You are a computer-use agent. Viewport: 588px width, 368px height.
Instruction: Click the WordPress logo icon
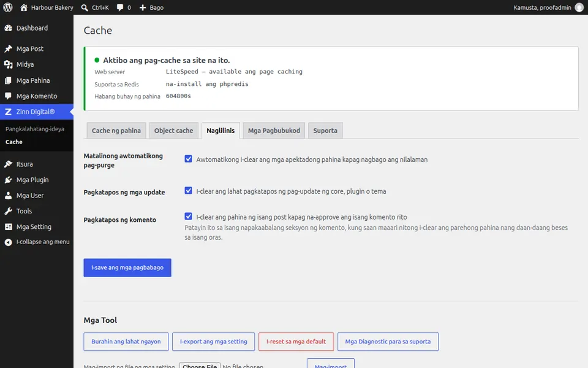click(x=8, y=7)
